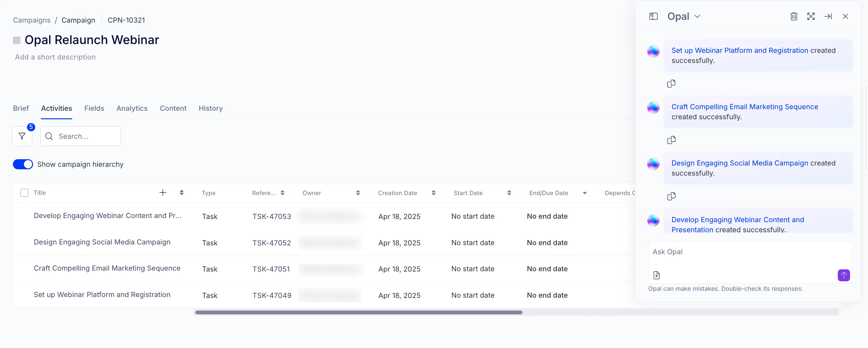
Task: Go to the Analytics tab
Action: (132, 108)
